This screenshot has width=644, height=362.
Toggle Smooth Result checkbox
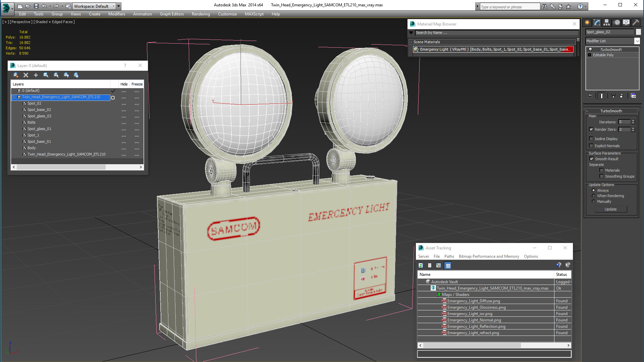coord(591,159)
